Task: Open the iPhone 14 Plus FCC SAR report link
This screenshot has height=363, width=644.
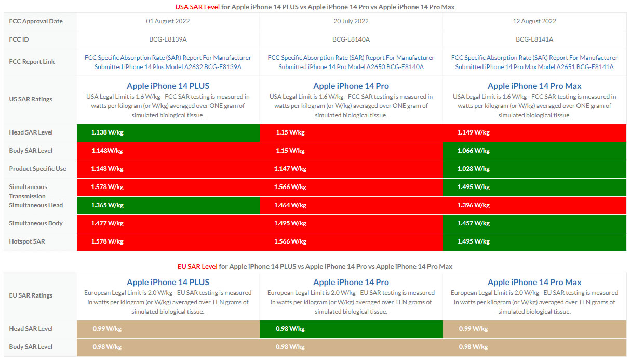Action: tap(168, 62)
